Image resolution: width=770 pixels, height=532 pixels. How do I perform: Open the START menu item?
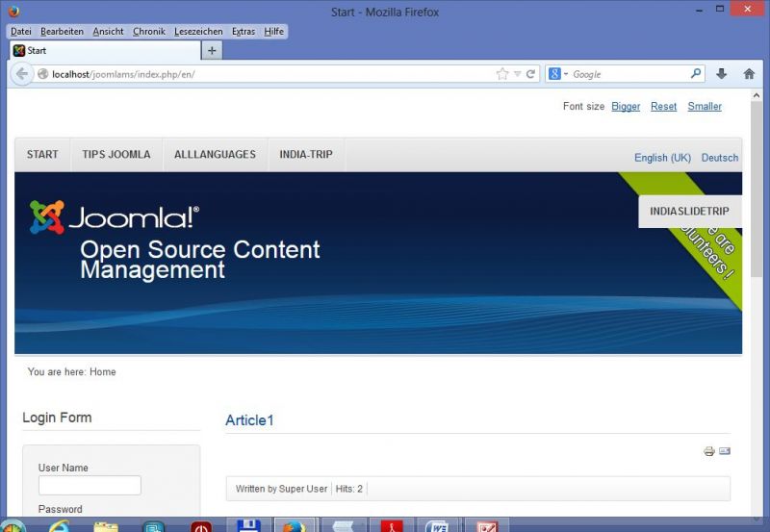coord(42,155)
